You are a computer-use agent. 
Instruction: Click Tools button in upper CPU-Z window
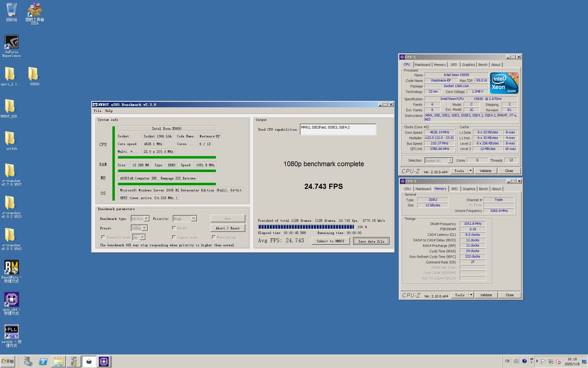click(x=459, y=171)
